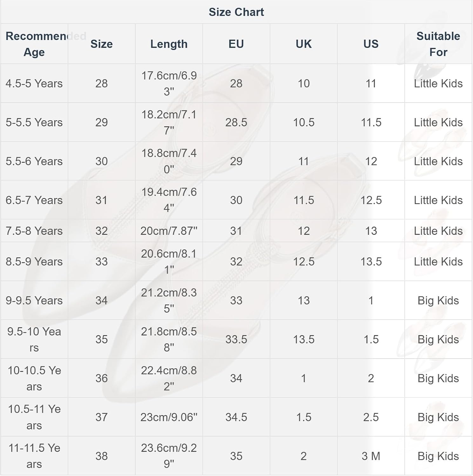
Task: Select US value 13.5 cell
Action: tap(371, 261)
